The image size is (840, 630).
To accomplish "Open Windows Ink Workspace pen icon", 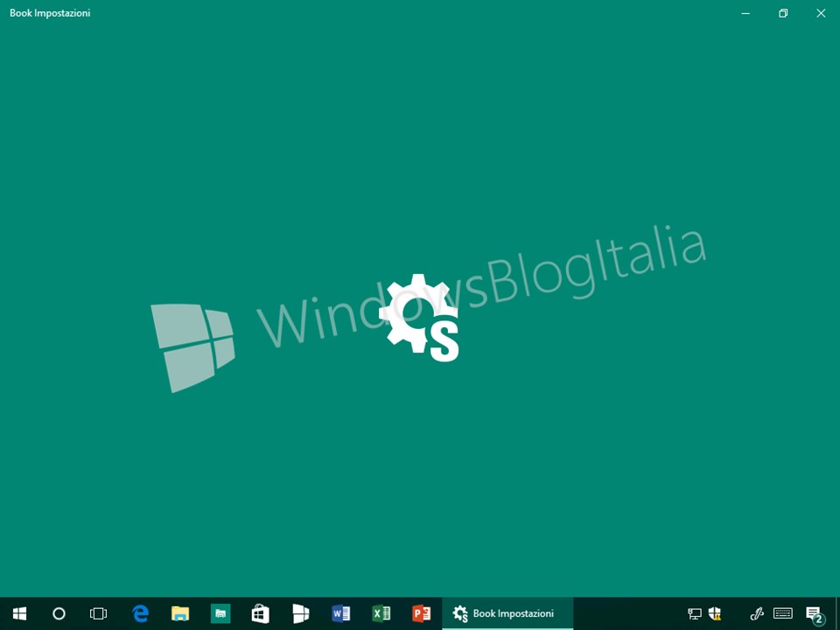I will (756, 613).
